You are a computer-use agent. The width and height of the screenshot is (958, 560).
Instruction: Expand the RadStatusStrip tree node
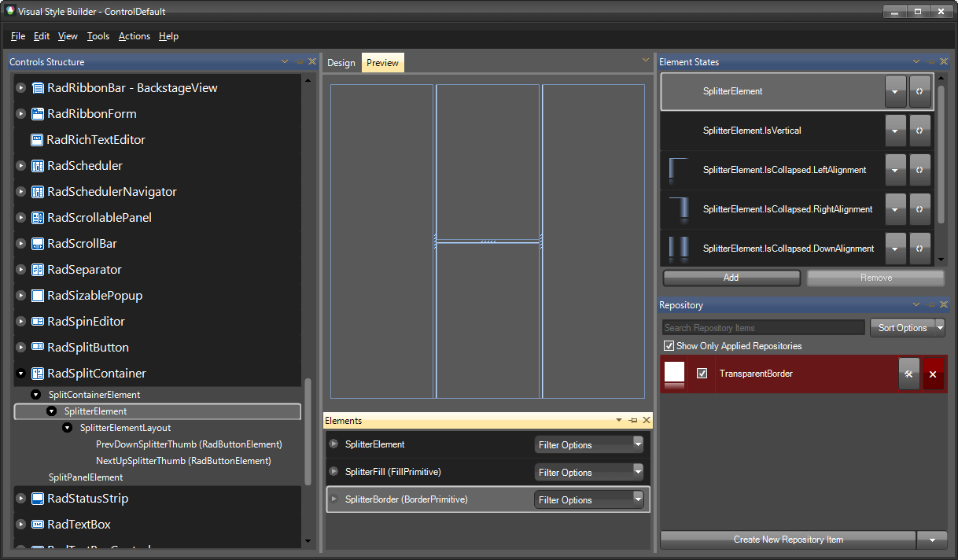pos(20,498)
